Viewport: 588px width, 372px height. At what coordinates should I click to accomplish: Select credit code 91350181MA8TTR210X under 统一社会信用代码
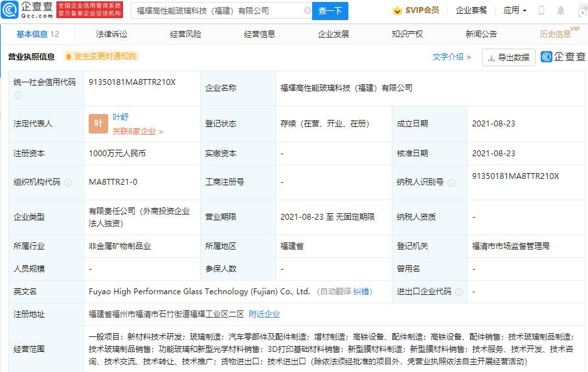click(132, 82)
